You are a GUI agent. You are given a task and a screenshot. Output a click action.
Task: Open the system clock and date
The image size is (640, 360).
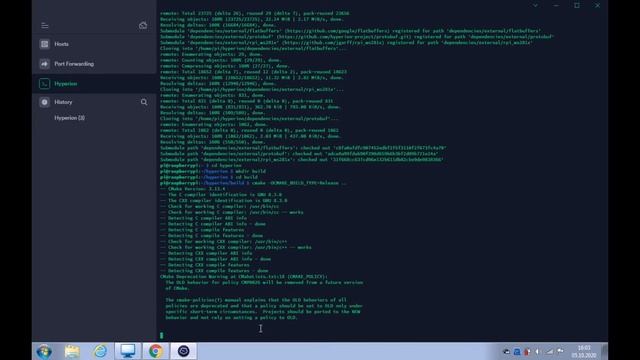click(x=584, y=351)
